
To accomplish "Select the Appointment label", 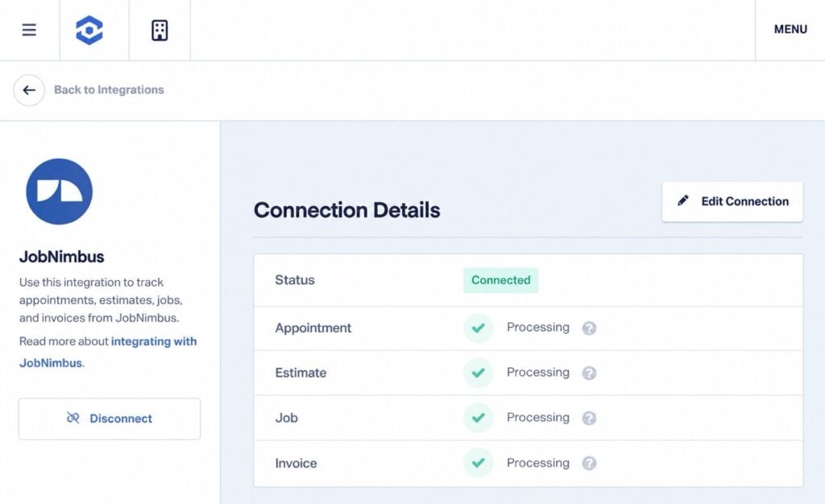I will point(313,328).
